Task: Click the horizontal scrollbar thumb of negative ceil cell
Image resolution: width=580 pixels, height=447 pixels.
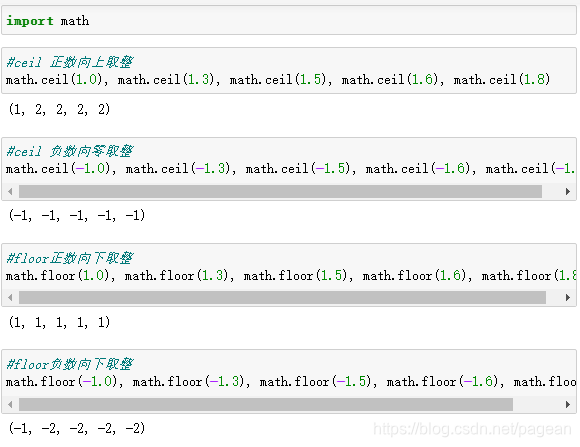Action: [x=280, y=192]
